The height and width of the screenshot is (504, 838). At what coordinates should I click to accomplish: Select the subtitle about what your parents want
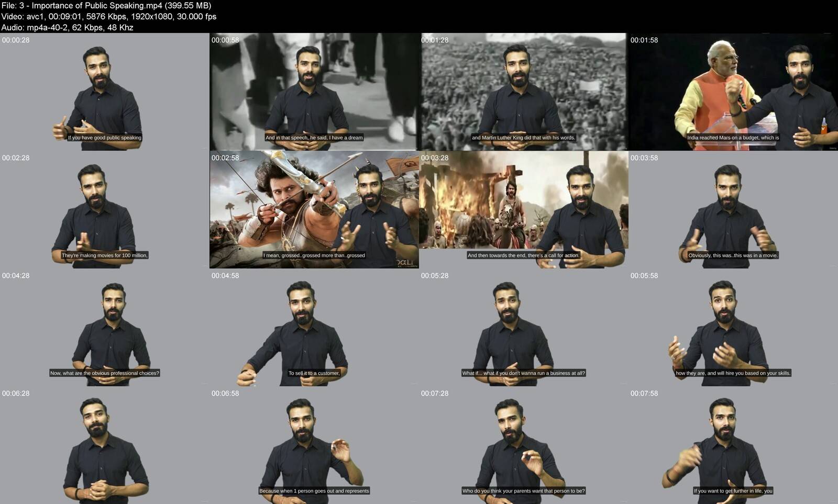524,491
